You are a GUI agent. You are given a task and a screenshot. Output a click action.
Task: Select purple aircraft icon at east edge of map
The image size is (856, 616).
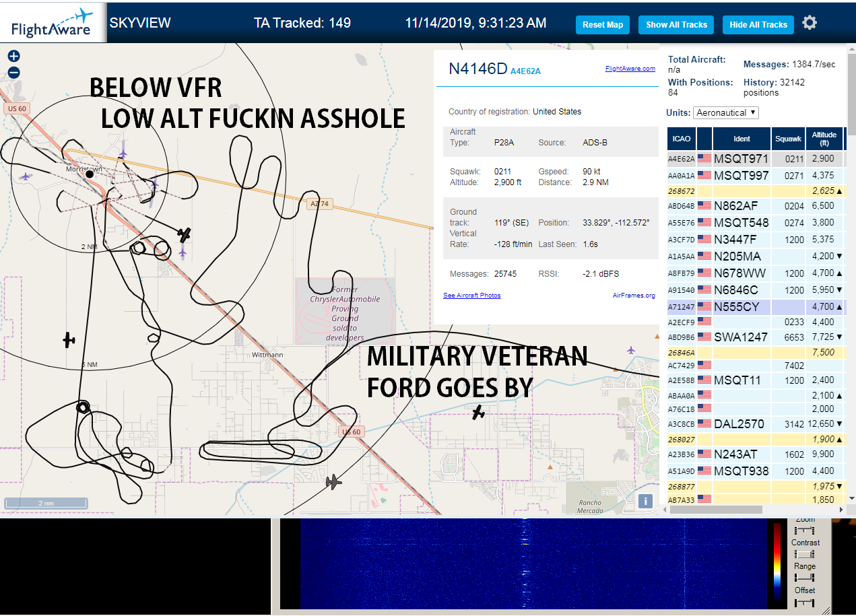tap(631, 349)
